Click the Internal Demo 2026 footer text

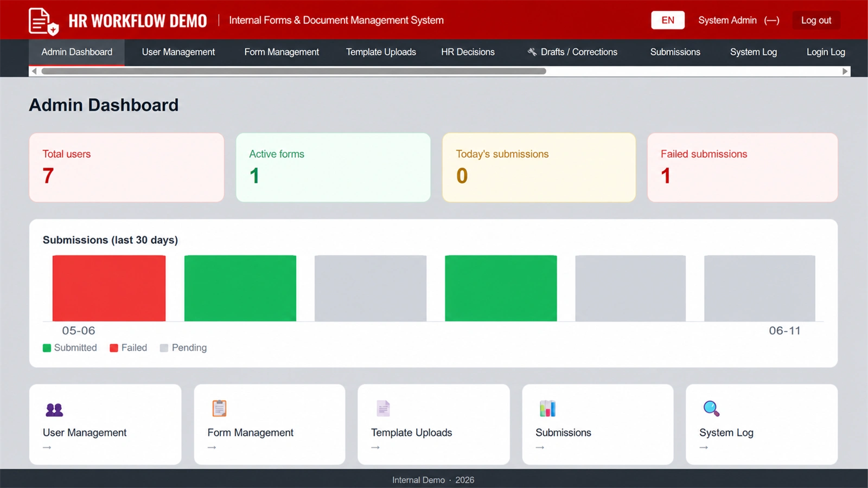(433, 480)
